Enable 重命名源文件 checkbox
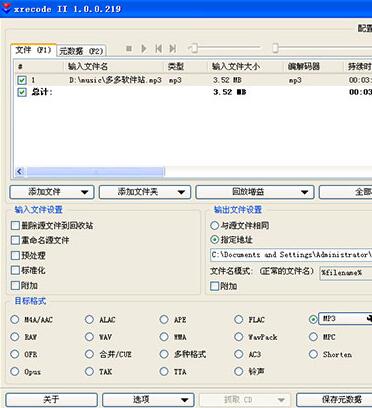The image size is (372, 408). tap(15, 240)
